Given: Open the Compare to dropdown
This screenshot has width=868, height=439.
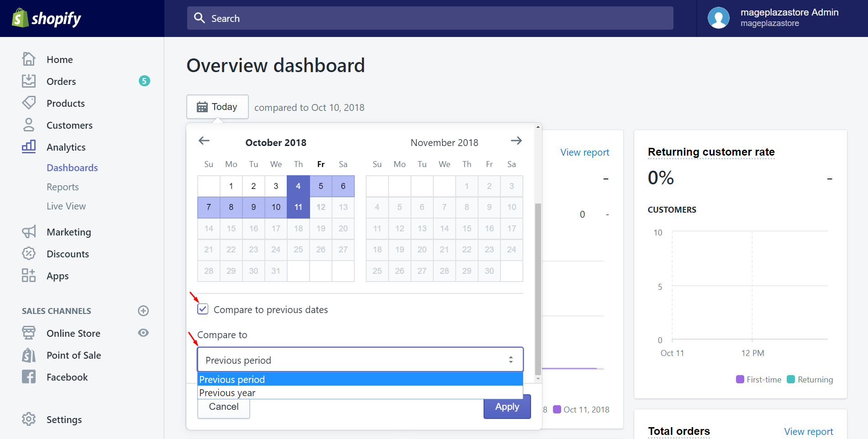Looking at the screenshot, I should tap(360, 360).
